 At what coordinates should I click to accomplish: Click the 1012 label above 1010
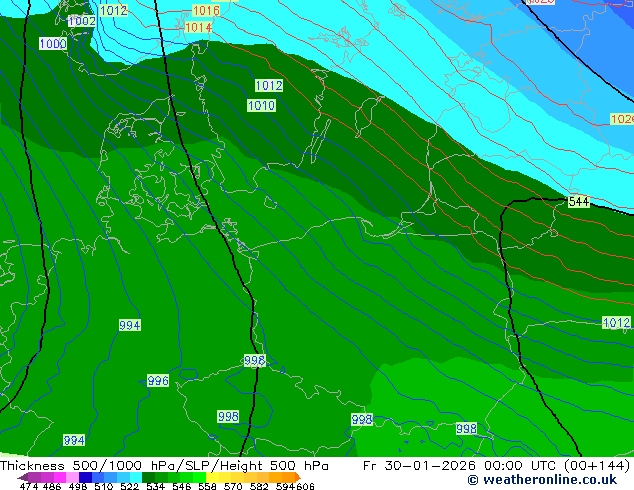pyautogui.click(x=268, y=86)
